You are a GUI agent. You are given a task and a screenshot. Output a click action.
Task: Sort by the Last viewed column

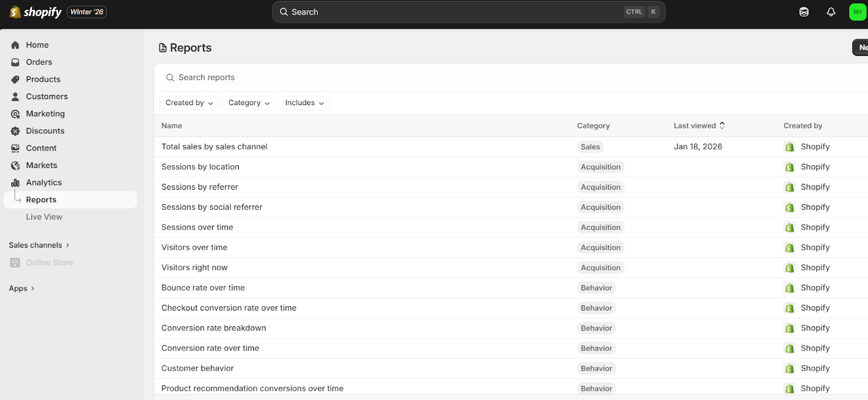(x=699, y=126)
